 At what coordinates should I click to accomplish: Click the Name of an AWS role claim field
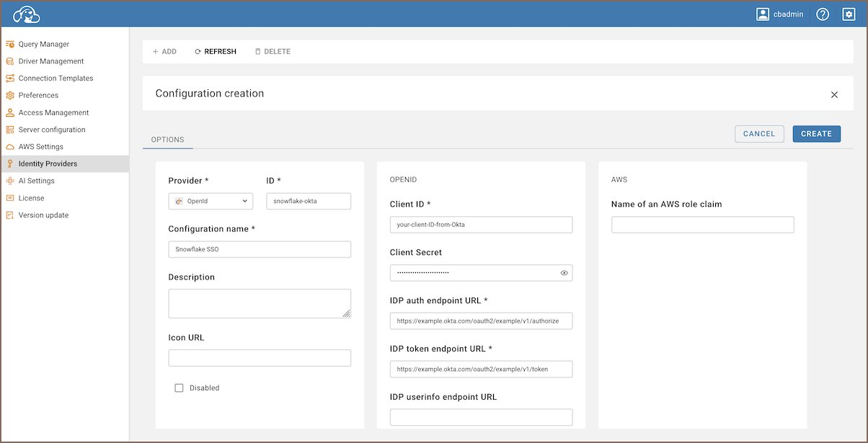pos(702,225)
